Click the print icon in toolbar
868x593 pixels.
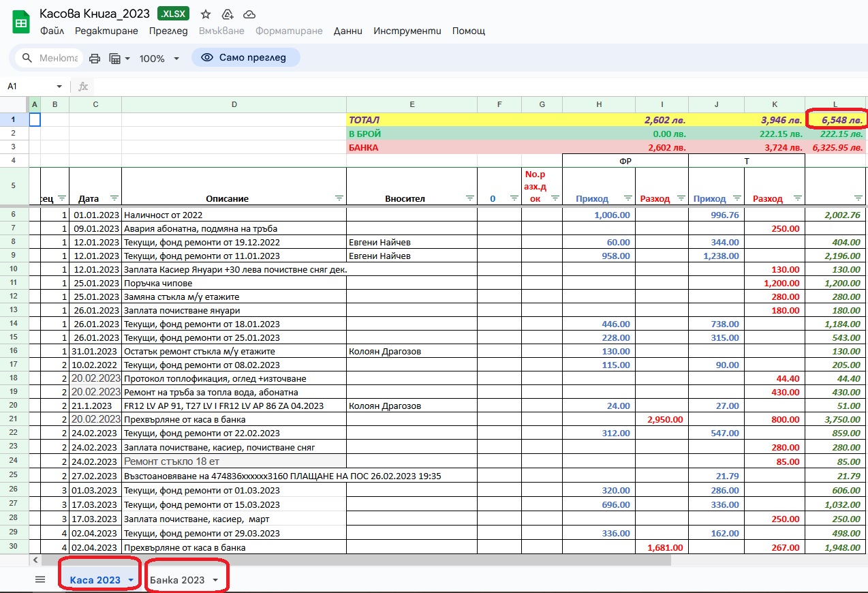pos(95,59)
